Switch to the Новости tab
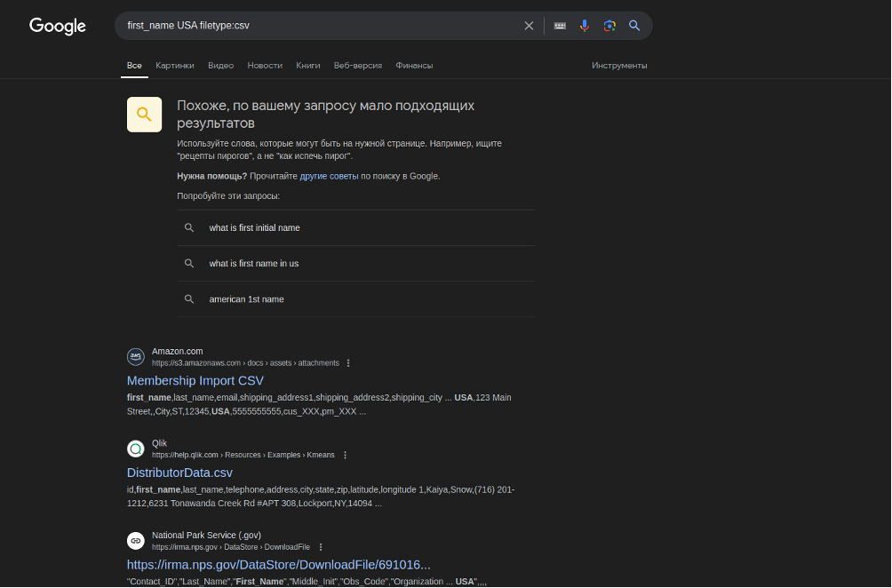The width and height of the screenshot is (892, 588). click(x=265, y=66)
